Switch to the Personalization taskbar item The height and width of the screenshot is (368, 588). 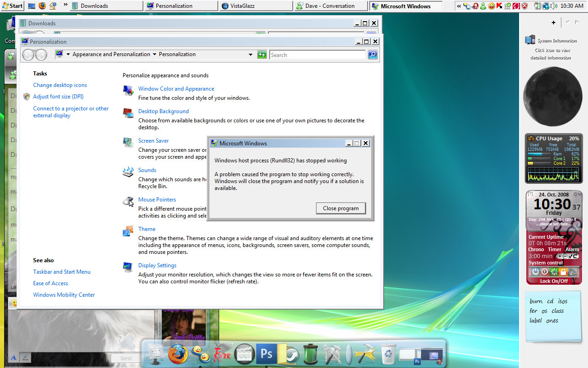[181, 6]
